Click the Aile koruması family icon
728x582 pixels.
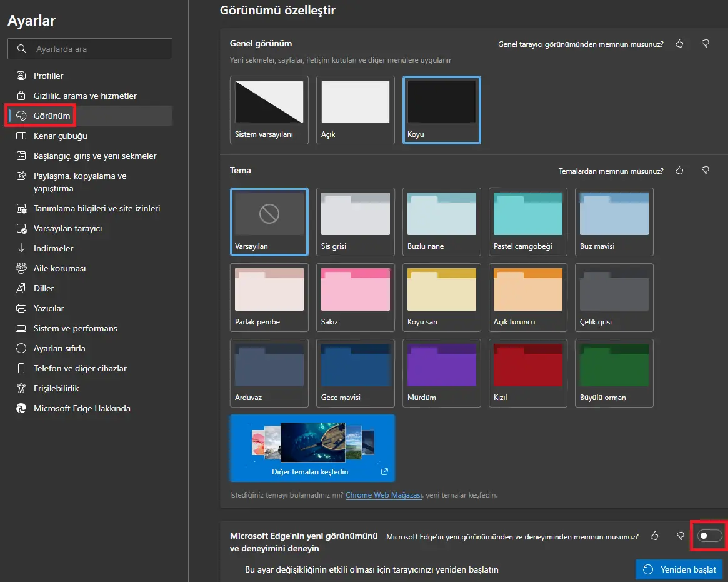(21, 268)
